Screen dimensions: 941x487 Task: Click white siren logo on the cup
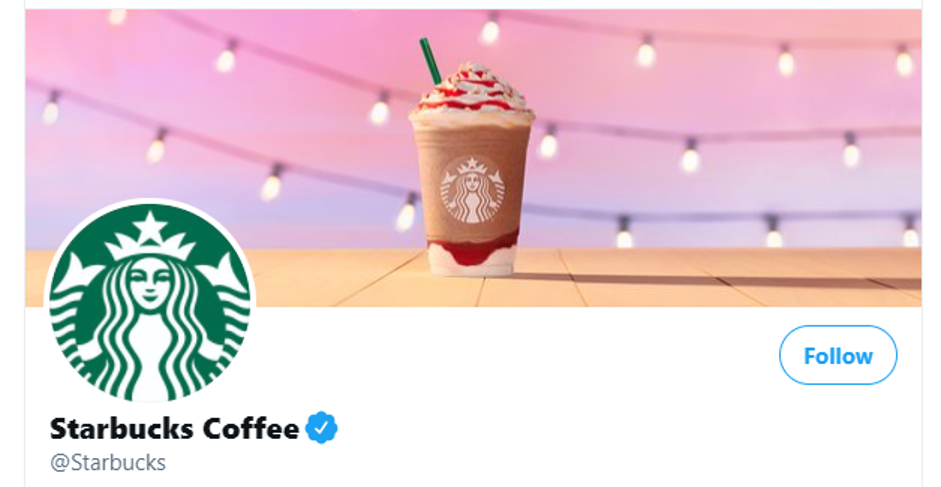[x=472, y=190]
